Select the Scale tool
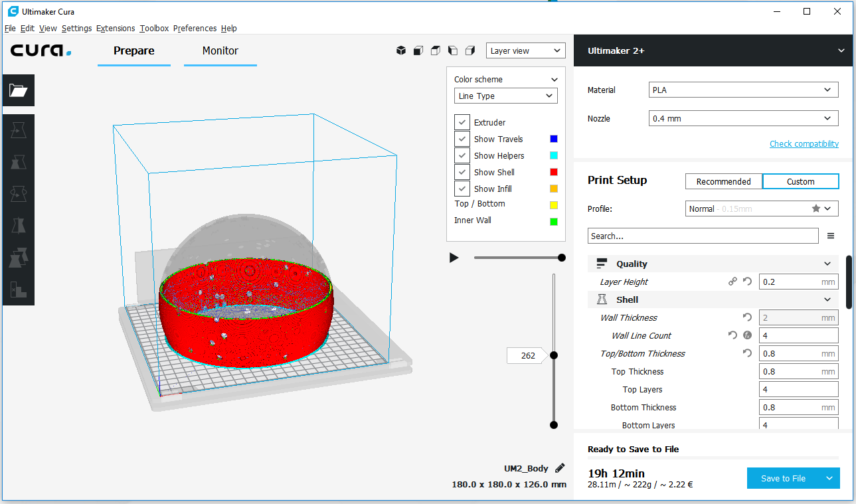The width and height of the screenshot is (856, 504). pyautogui.click(x=18, y=161)
